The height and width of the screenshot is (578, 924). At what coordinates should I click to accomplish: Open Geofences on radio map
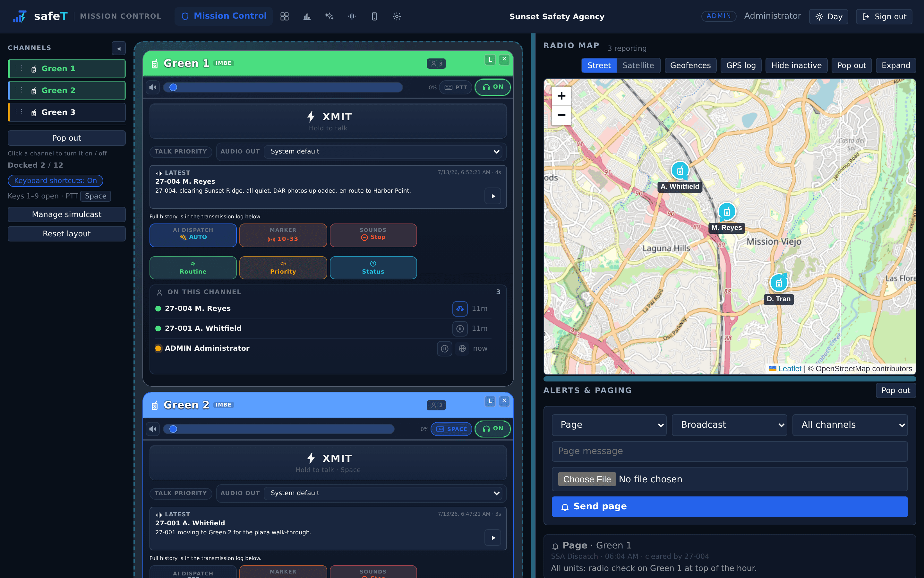tap(690, 66)
